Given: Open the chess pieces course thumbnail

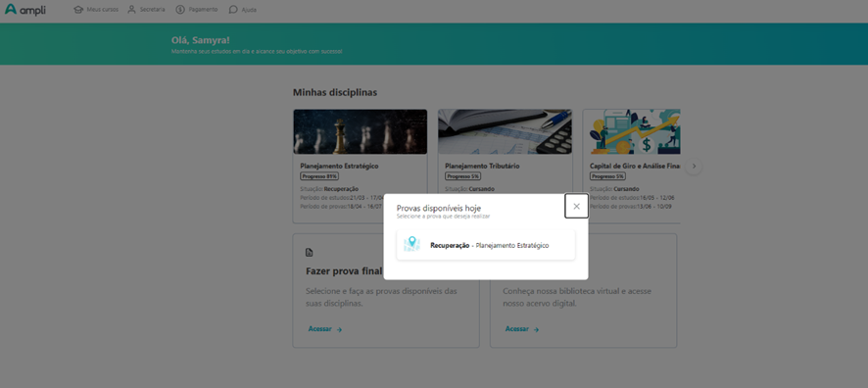Looking at the screenshot, I should 361,131.
